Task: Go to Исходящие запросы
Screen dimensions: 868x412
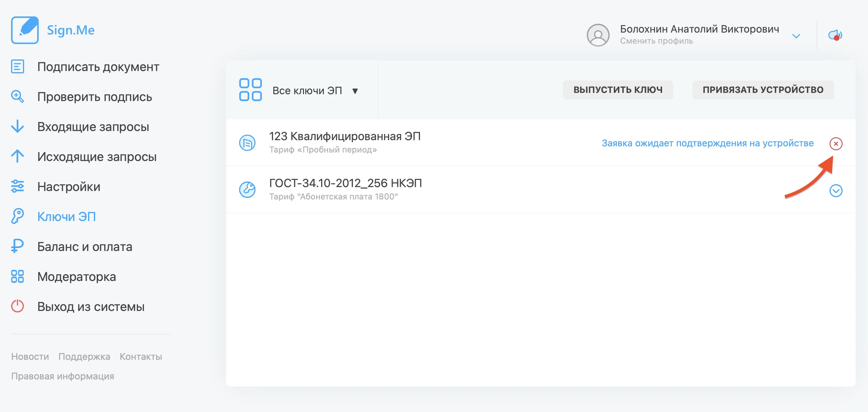Action: point(97,157)
